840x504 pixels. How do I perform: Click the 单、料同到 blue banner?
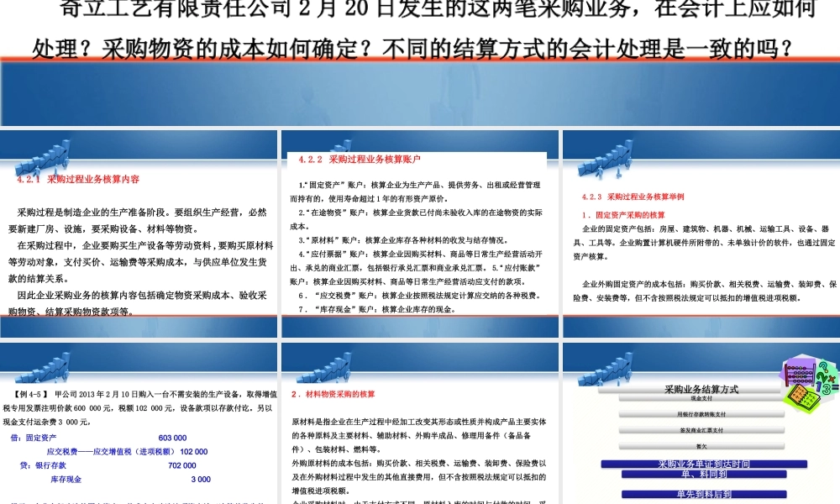(704, 475)
